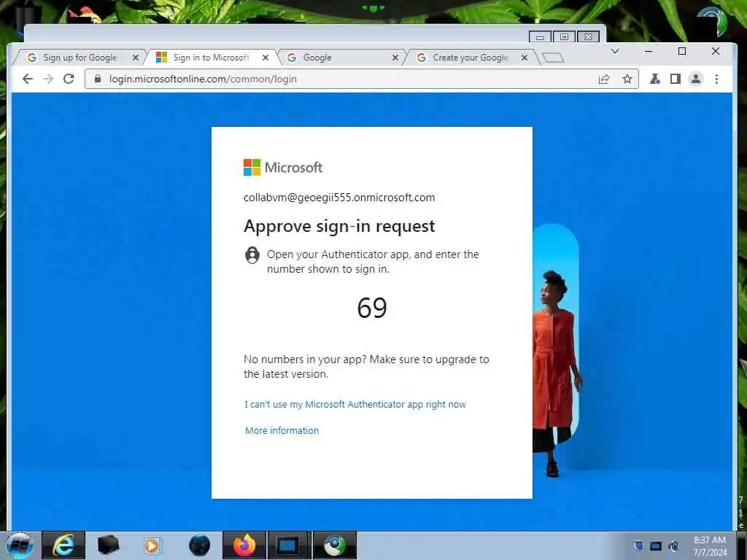Open the Chrome profile avatar icon
Image resolution: width=747 pixels, height=560 pixels.
tap(696, 79)
